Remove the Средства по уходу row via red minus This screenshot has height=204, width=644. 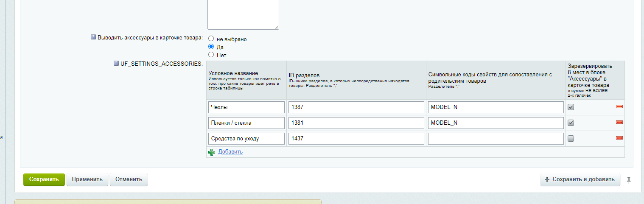point(619,138)
